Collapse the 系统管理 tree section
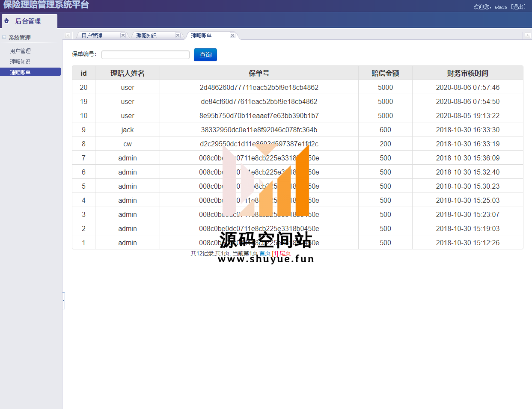The height and width of the screenshot is (409, 532). click(4, 37)
